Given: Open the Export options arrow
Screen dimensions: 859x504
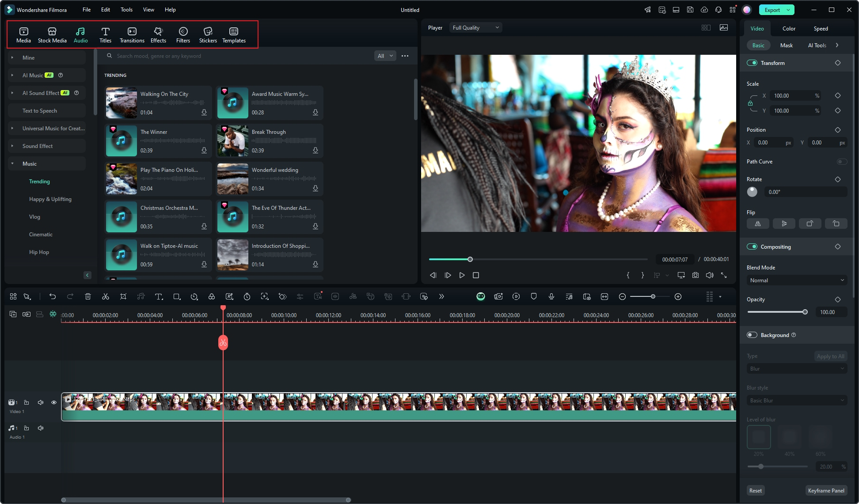Looking at the screenshot, I should 789,10.
